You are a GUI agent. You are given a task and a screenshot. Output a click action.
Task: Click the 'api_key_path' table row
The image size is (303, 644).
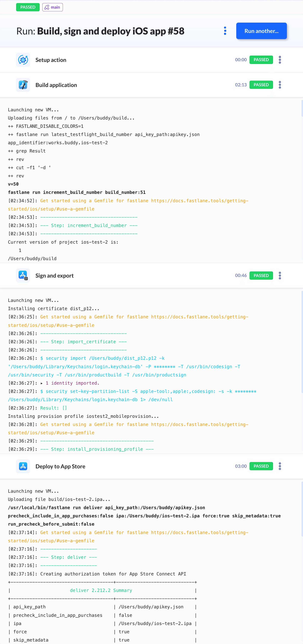pyautogui.click(x=102, y=607)
